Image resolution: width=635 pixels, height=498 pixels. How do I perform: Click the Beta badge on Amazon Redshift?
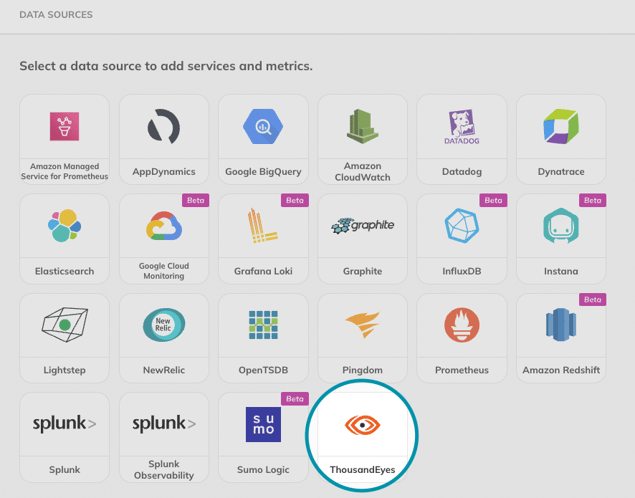pyautogui.click(x=592, y=300)
